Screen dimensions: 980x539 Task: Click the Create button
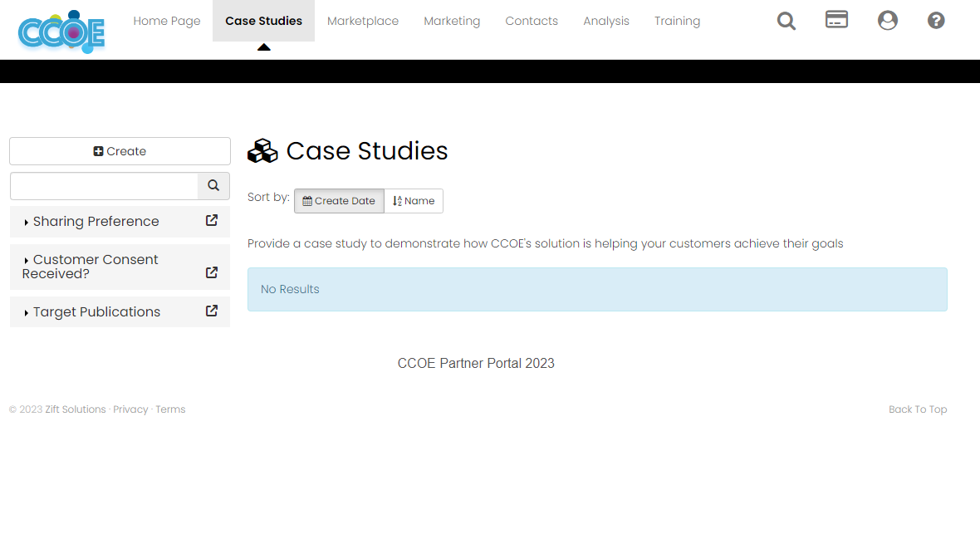120,150
